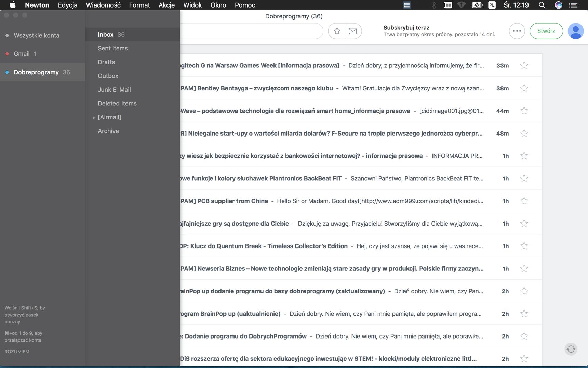This screenshot has height=368, width=588.
Task: Open the Archive folder
Action: click(133, 131)
